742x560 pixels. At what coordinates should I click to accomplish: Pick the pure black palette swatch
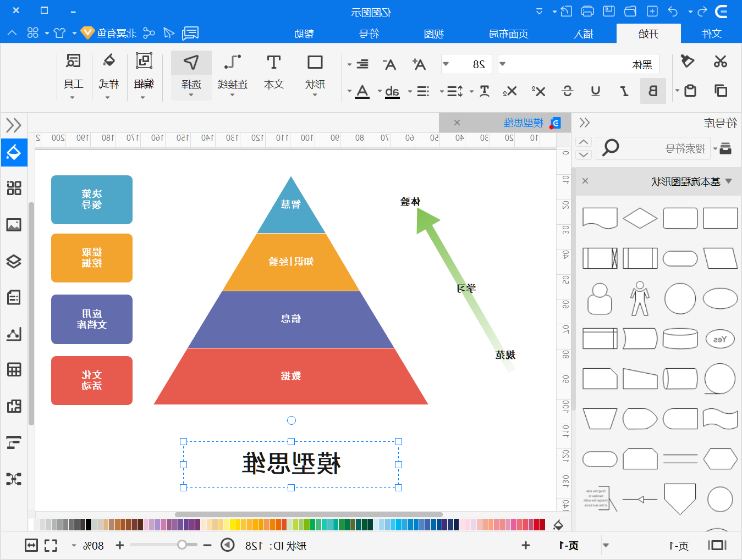88,524
